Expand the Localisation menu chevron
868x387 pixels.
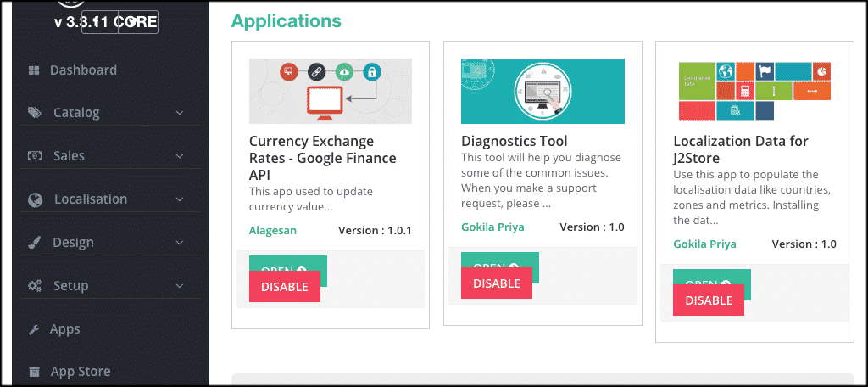click(x=180, y=199)
